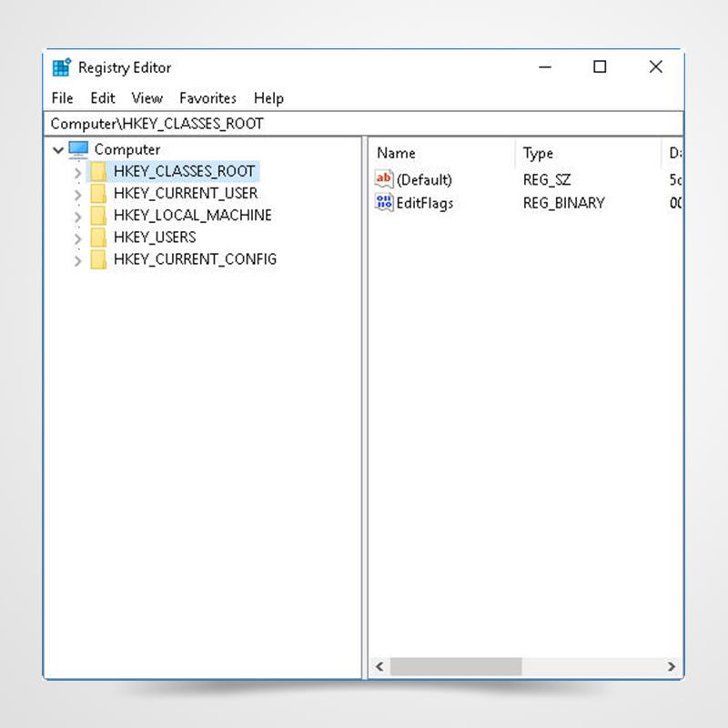Expand the HKEY_USERS key
The width and height of the screenshot is (728, 728).
77,238
